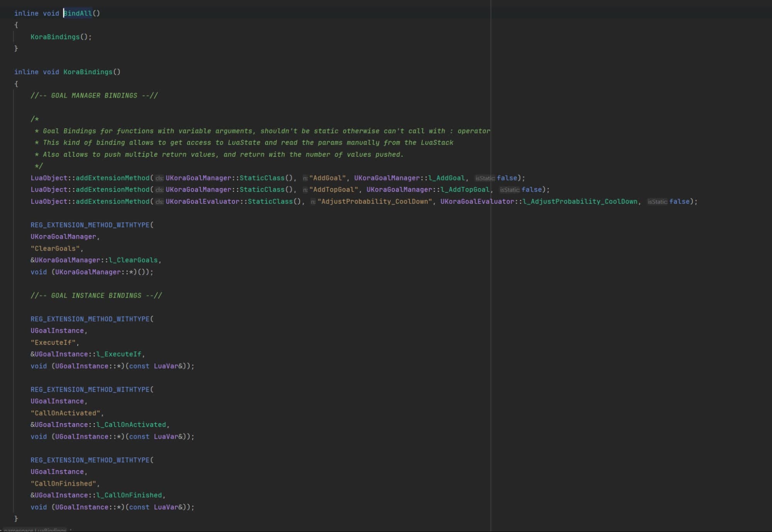Click the isStatic hint on the AddTopGoal line
Viewport: 772px width, 532px height.
click(509, 190)
